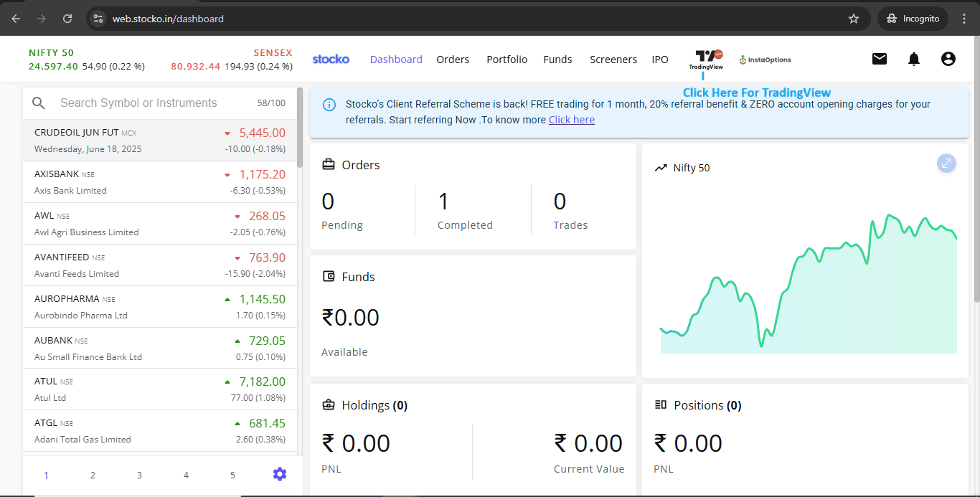Bookmark this page with star icon
Screen dimensions: 980x497
click(854, 19)
